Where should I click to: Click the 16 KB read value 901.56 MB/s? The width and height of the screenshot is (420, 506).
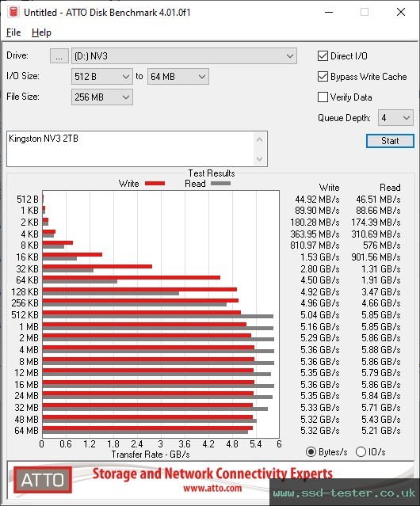[x=376, y=257]
